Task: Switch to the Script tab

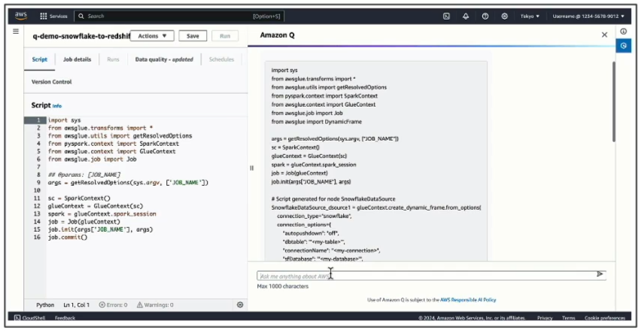Action: (39, 59)
